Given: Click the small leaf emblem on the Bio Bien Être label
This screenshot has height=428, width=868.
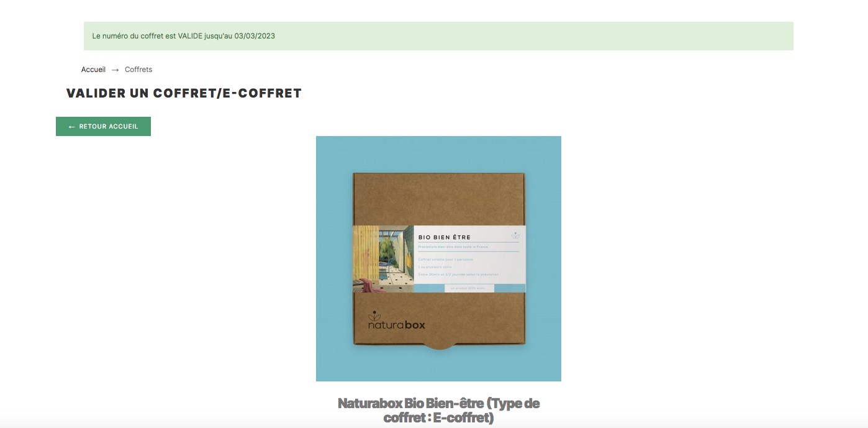Looking at the screenshot, I should tap(515, 235).
